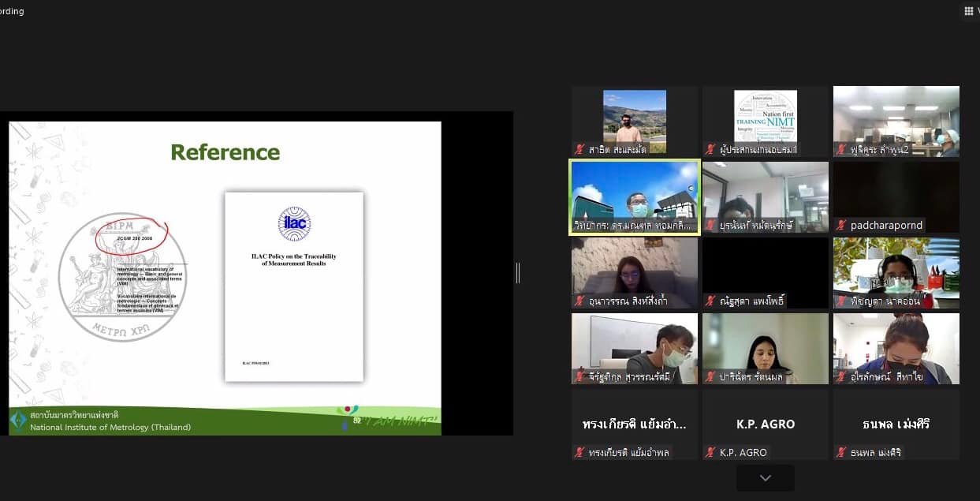Click muted mic icon next to สาธิต สะและมัด
The image size is (980, 501).
point(580,149)
